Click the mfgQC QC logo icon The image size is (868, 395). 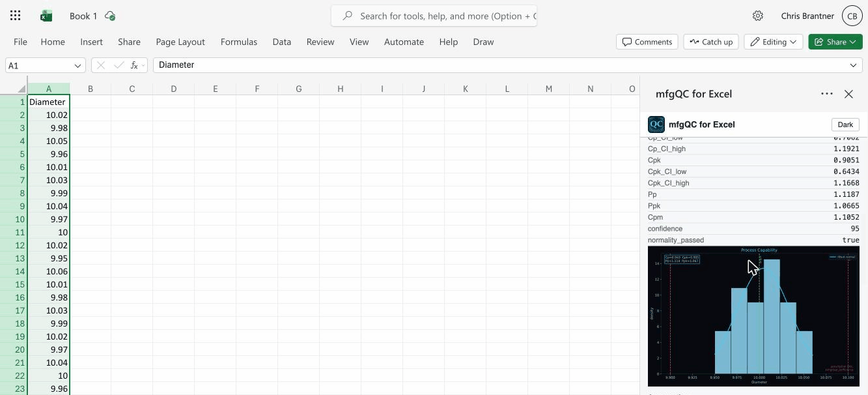point(656,124)
